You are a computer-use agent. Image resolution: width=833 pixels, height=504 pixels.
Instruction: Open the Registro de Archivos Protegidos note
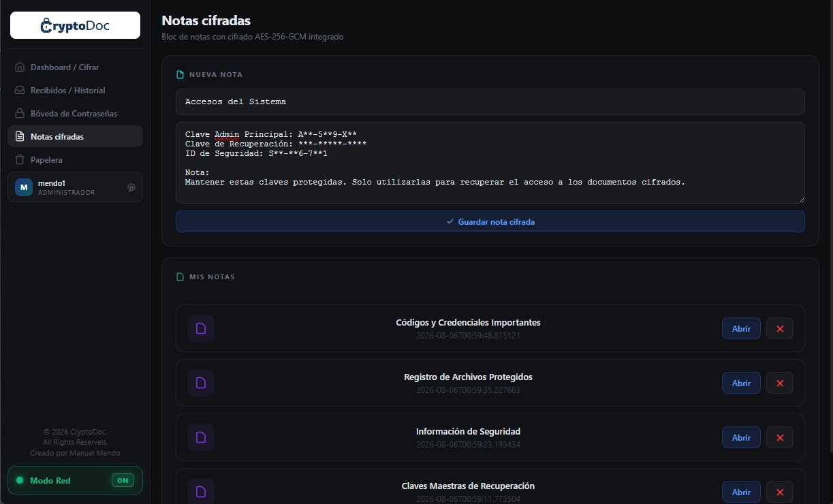point(741,383)
